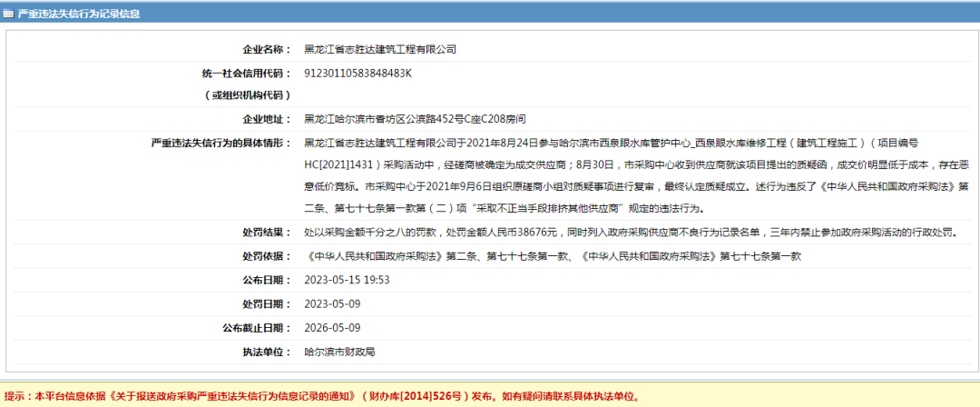Click the value 哈尔滨市财政局
This screenshot has width=980, height=407.
click(339, 352)
